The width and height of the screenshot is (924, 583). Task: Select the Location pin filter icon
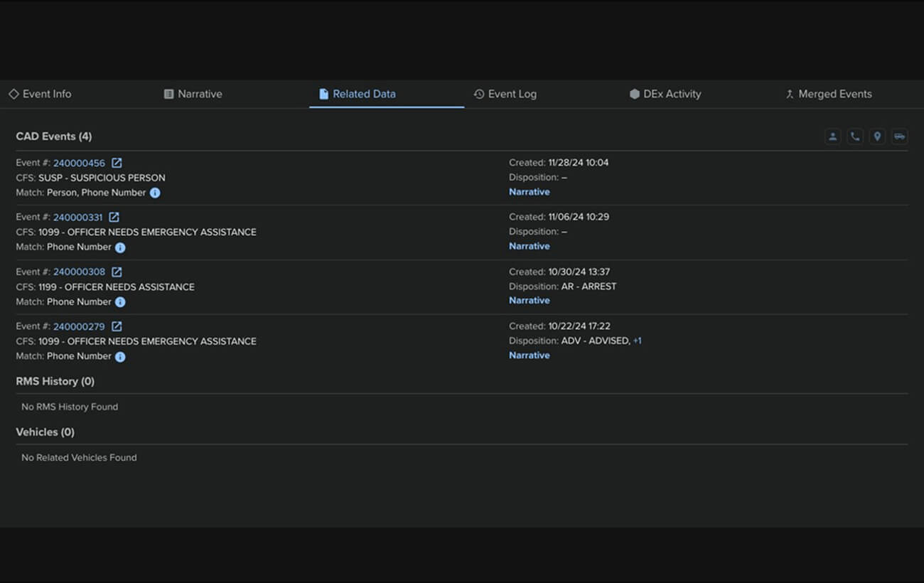pos(876,136)
